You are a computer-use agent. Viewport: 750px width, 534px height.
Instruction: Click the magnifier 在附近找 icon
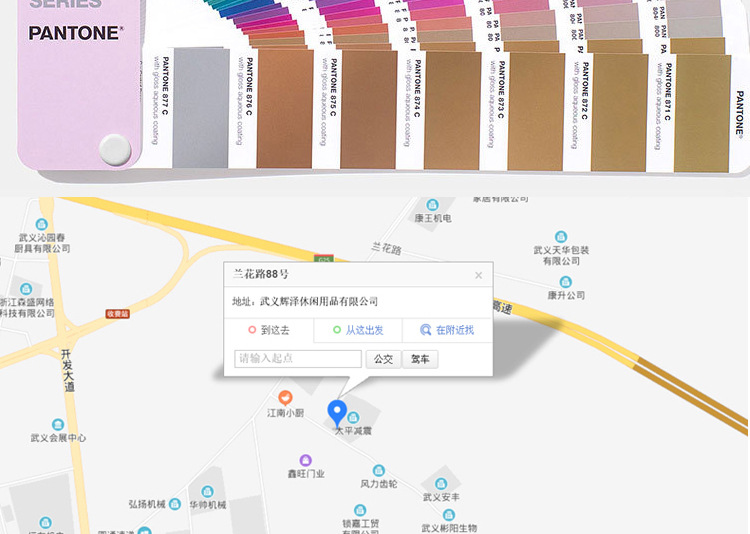(425, 330)
